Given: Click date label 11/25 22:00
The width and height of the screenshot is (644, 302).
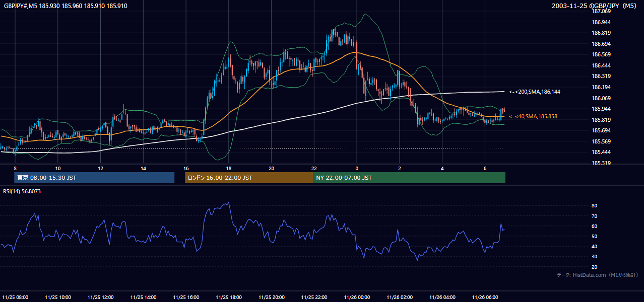Looking at the screenshot, I should [x=314, y=297].
